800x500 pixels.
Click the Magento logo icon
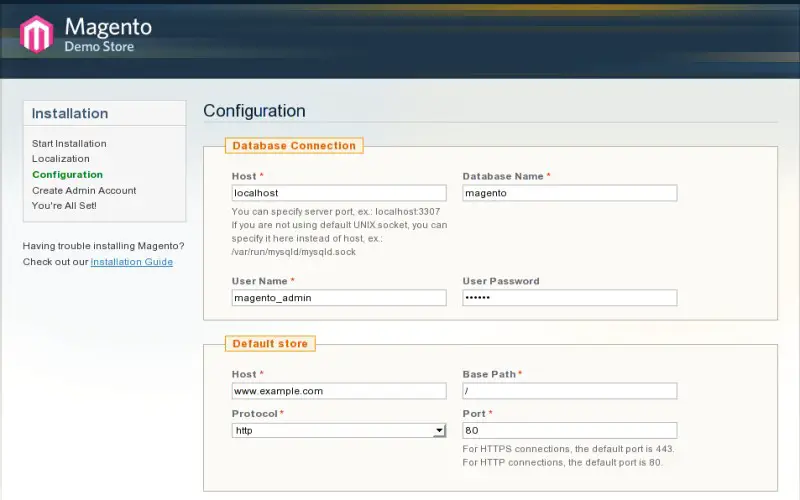tap(36, 34)
